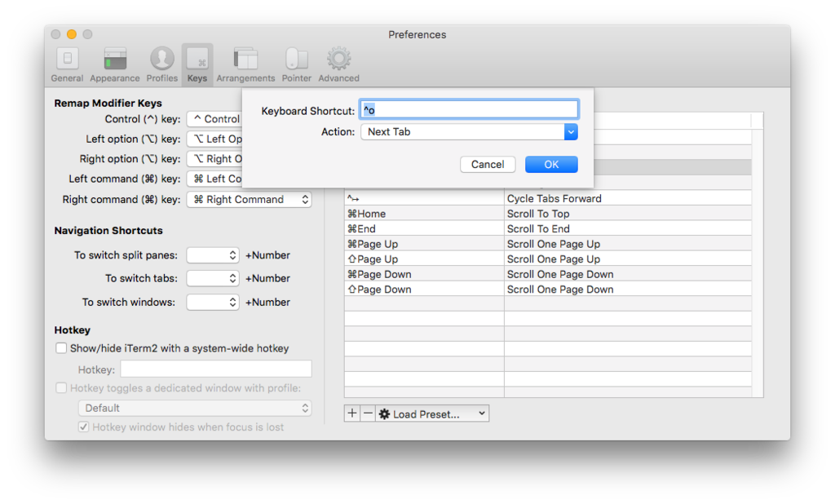Screen dimensions: 835x504
Task: Open the Arrangements preferences pane
Action: (245, 64)
